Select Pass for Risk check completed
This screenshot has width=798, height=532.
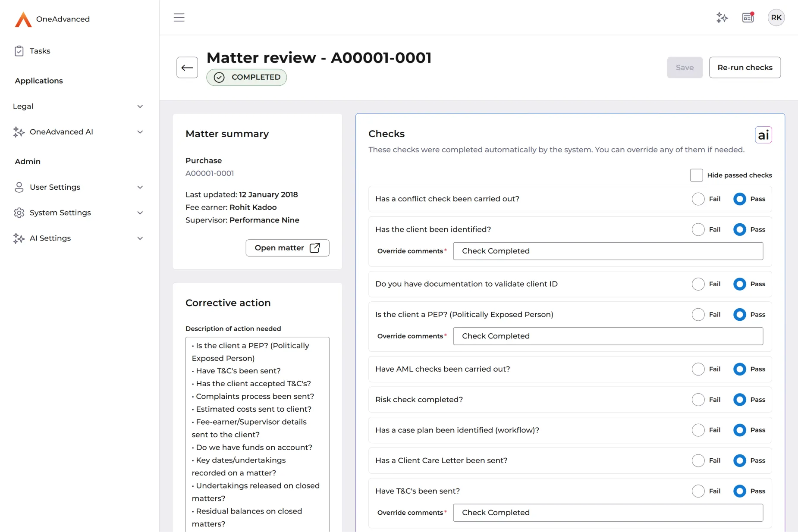739,400
